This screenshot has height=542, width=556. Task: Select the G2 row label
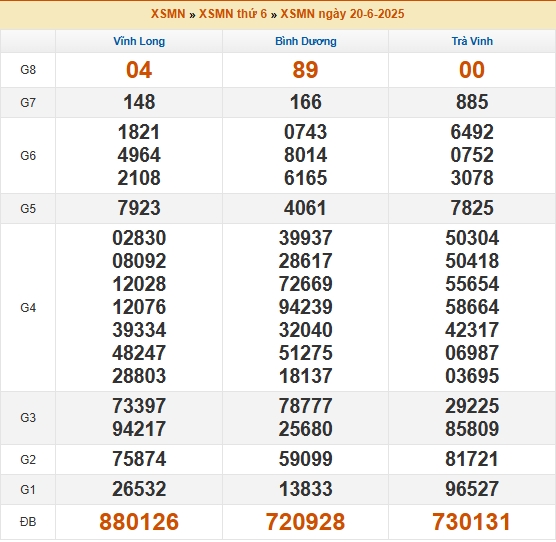(28, 459)
